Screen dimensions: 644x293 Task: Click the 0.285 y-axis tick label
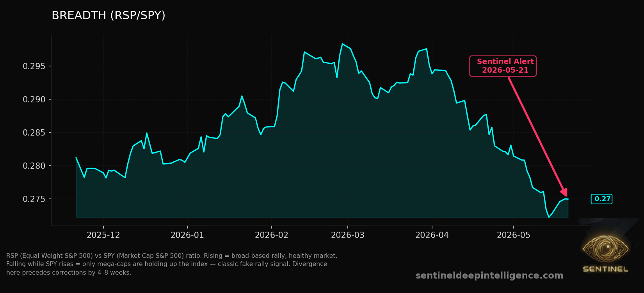[x=34, y=133]
